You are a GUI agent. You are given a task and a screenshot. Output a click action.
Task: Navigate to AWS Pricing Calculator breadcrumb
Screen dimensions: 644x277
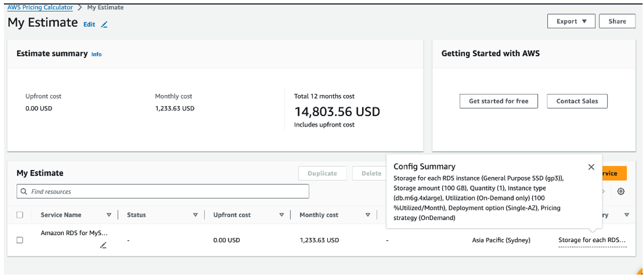click(40, 7)
